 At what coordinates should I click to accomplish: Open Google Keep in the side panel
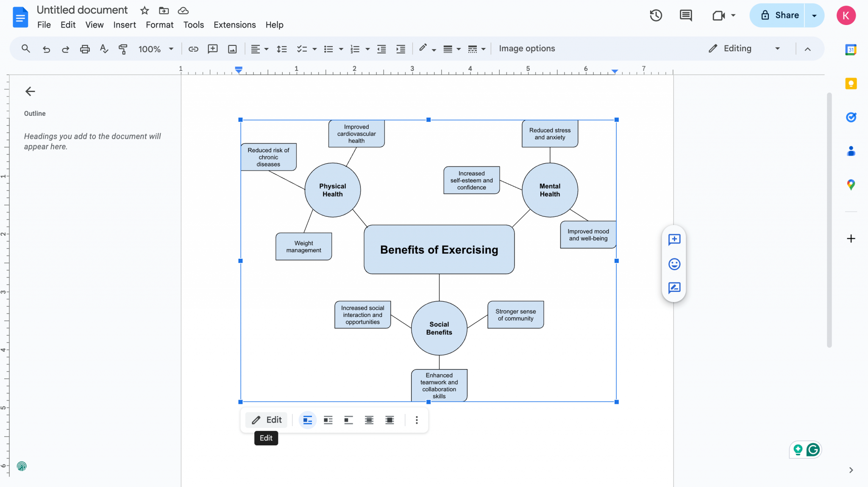(x=851, y=83)
